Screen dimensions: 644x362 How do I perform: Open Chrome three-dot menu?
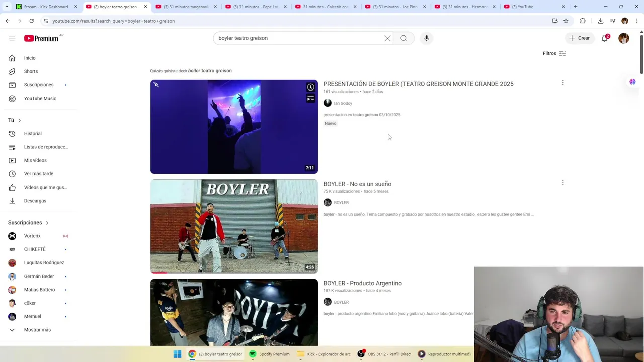click(x=637, y=21)
